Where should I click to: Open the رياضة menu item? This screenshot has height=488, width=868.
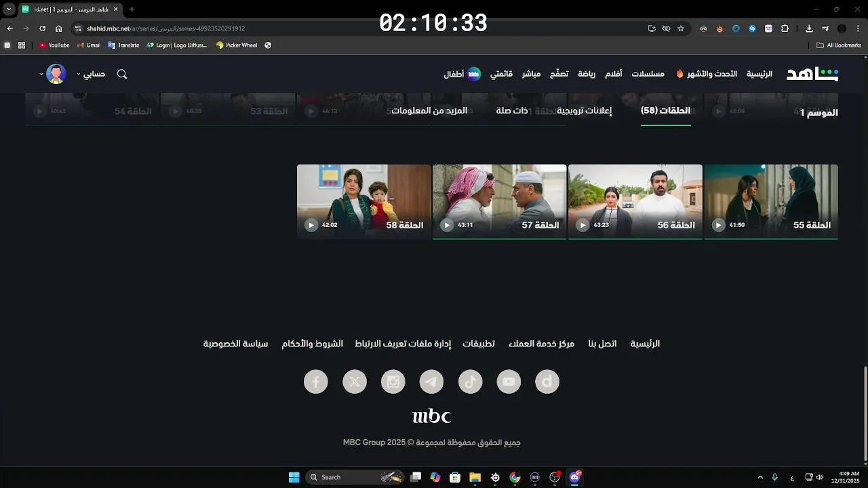click(x=587, y=74)
